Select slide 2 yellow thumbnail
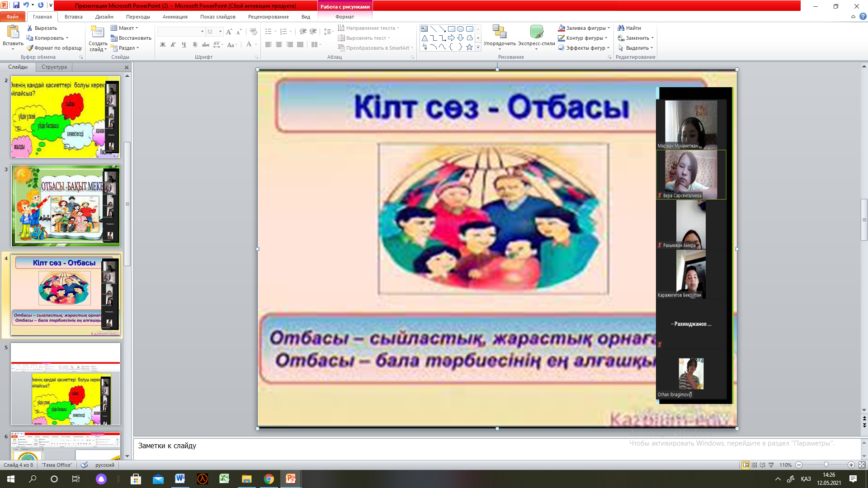The height and width of the screenshot is (488, 868). point(66,117)
